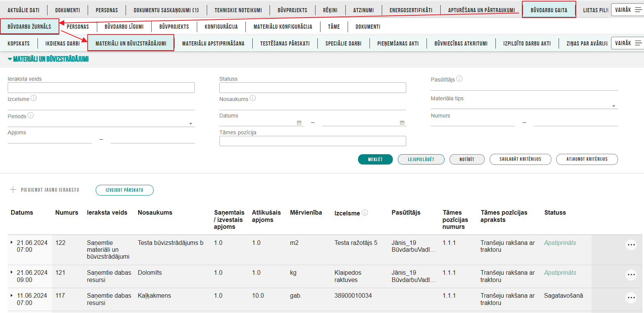Viewport: 644px width, 313px height.
Task: Focus Izcelsme input field
Action: click(101, 106)
